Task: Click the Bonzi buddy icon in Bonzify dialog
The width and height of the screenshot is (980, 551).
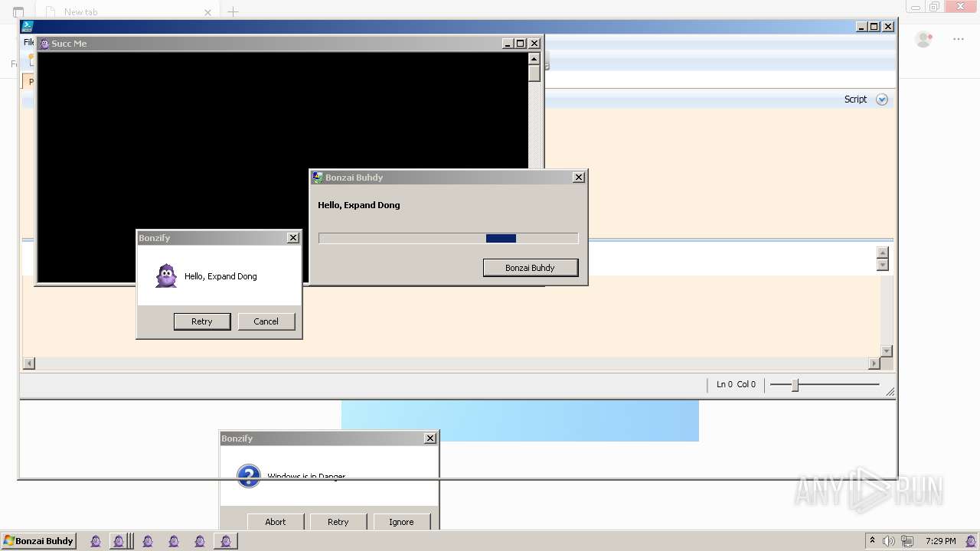Action: point(166,275)
